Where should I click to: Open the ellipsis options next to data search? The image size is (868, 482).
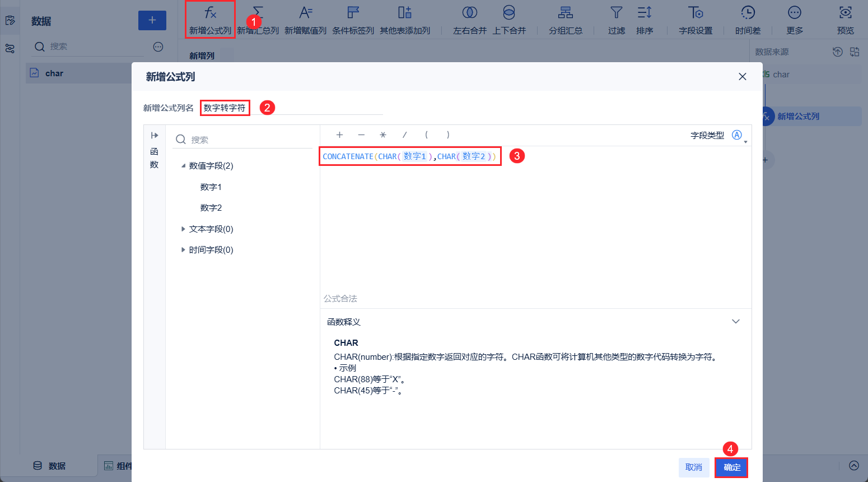pyautogui.click(x=158, y=47)
